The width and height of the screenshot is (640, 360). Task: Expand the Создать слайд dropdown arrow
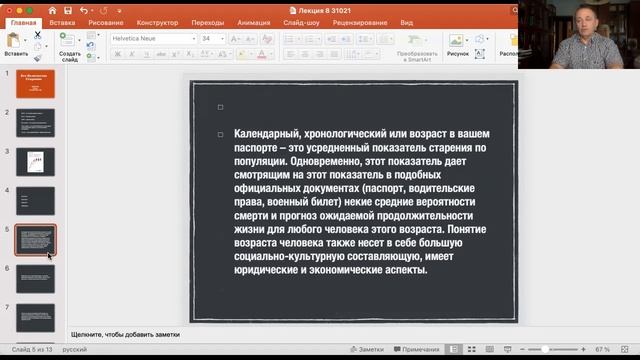pyautogui.click(x=79, y=40)
